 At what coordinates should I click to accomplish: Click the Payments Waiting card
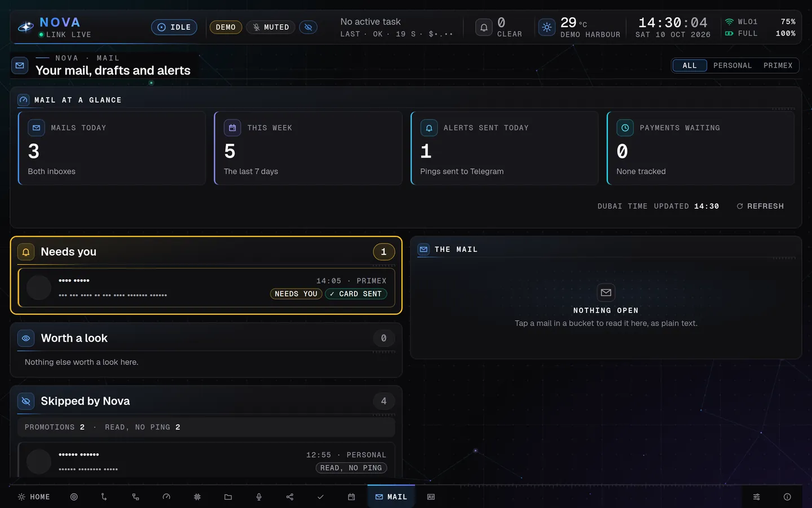700,148
